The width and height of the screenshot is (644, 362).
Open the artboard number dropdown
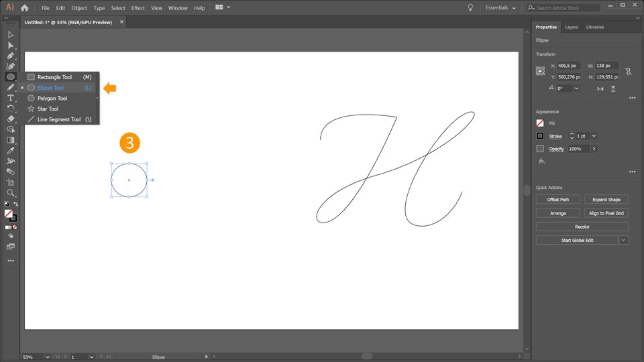[92, 357]
